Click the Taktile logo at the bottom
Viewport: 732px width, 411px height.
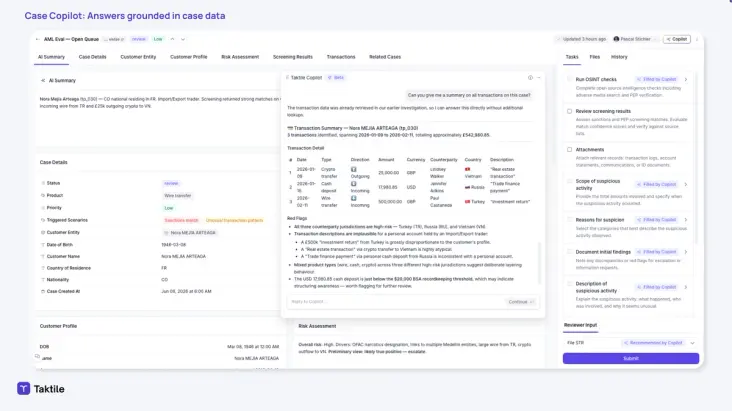coord(41,389)
